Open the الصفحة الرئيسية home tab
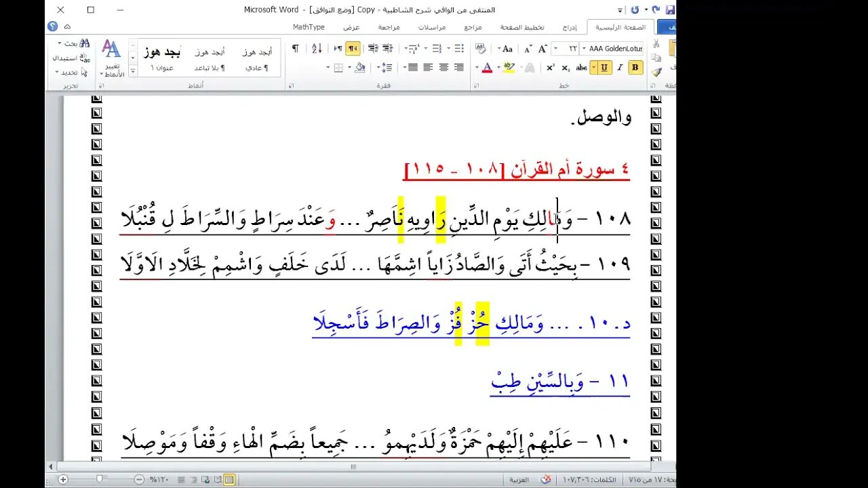 [620, 28]
